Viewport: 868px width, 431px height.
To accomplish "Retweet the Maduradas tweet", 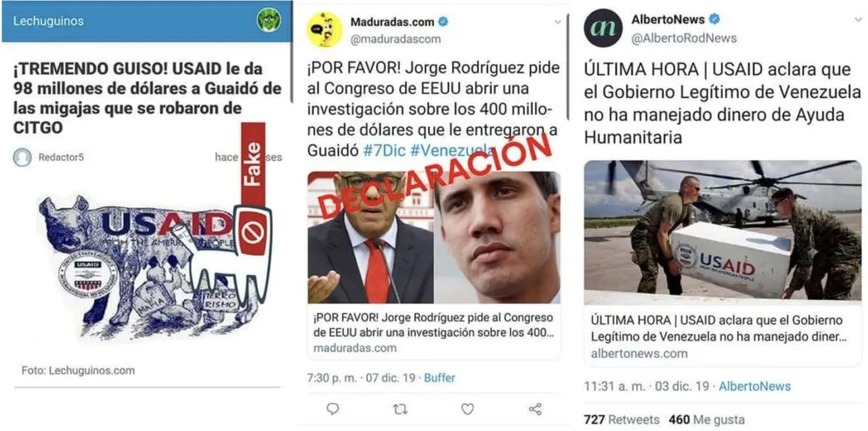I will tap(400, 409).
